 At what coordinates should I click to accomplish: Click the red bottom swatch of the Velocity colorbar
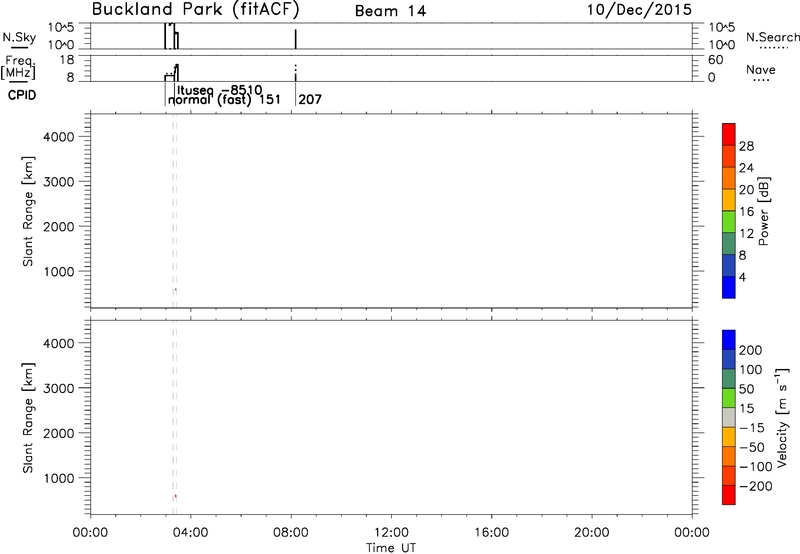coord(729,495)
